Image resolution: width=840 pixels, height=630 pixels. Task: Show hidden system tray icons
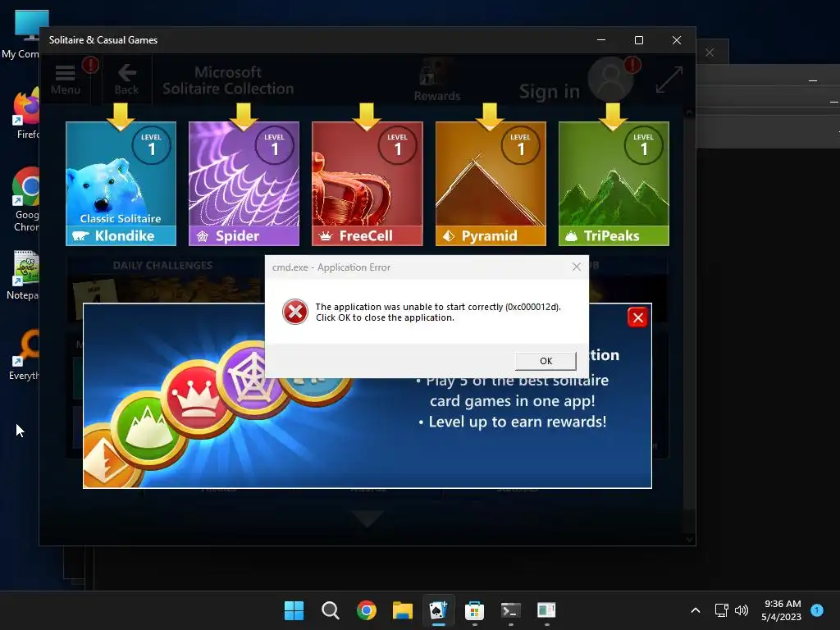[x=696, y=610]
